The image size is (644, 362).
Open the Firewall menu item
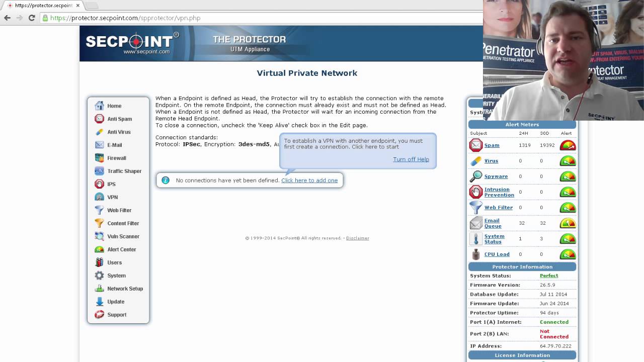(117, 158)
